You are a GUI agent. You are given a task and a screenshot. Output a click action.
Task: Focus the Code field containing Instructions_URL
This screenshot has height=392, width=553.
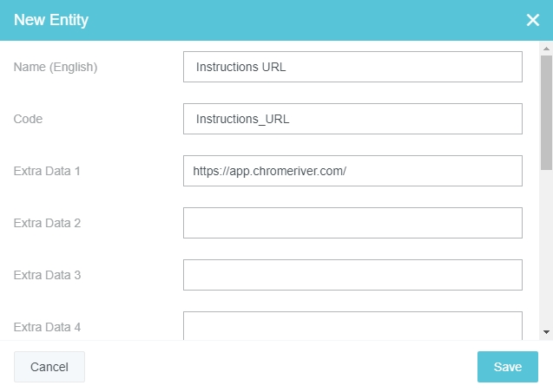tap(352, 119)
